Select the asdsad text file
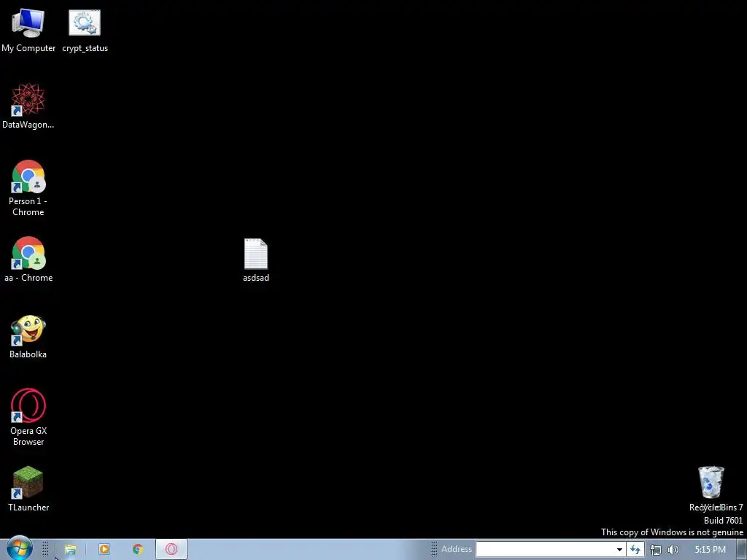 coord(256,260)
